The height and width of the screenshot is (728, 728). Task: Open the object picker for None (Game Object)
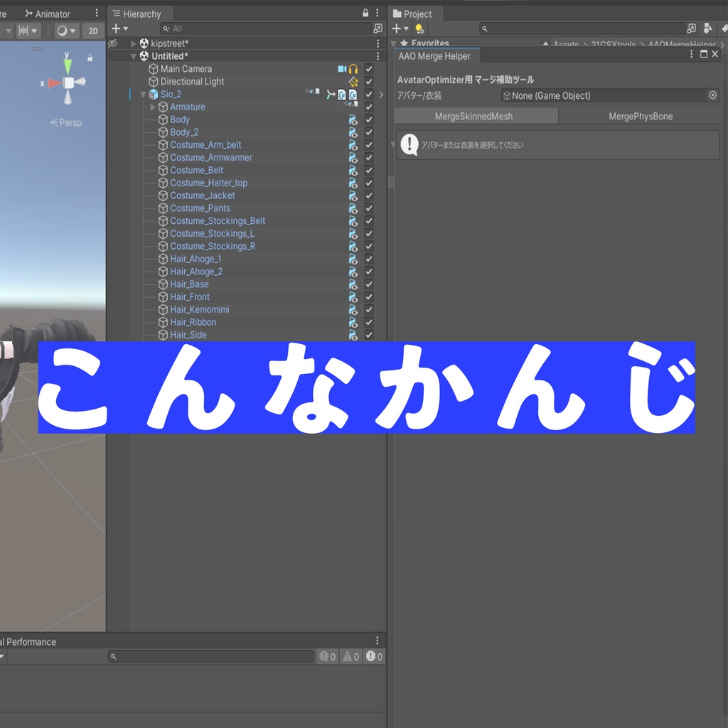(x=713, y=95)
